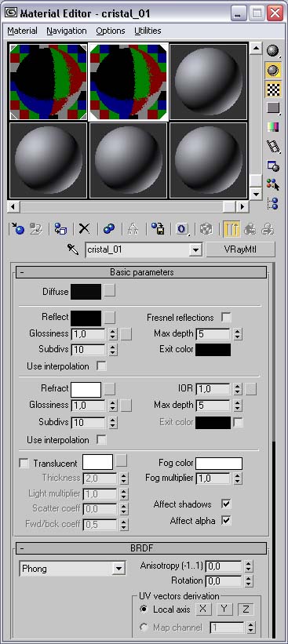Viewport: 288px width, 644px height.
Task: Open the Material menu
Action: pyautogui.click(x=22, y=31)
